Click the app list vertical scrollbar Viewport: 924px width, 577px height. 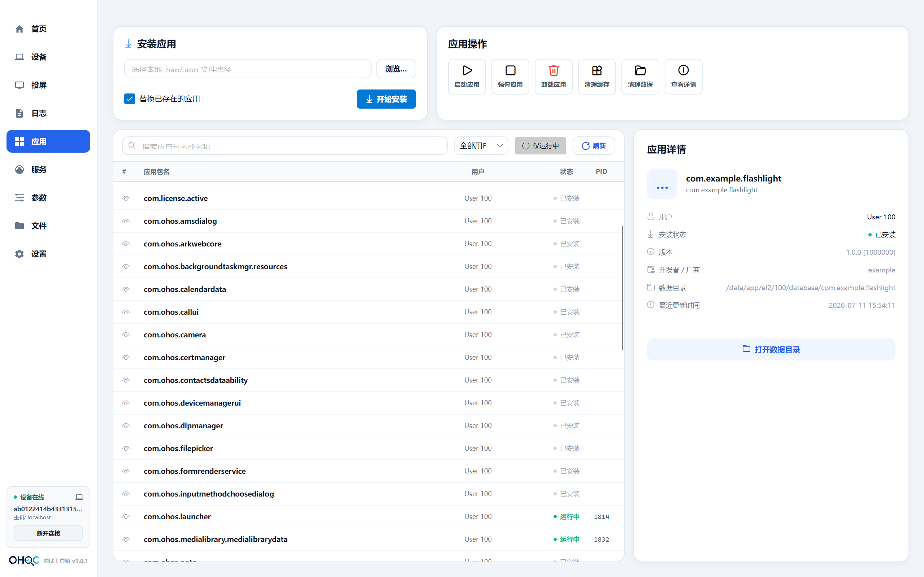[x=622, y=288]
